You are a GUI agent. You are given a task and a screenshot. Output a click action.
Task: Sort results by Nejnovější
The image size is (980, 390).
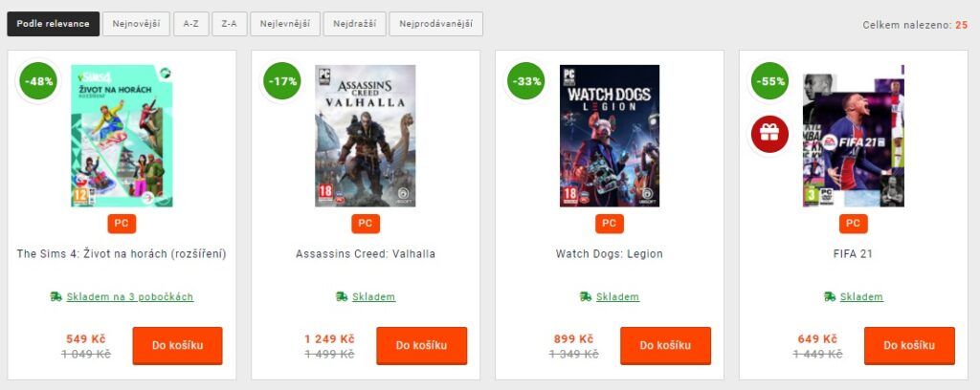136,24
